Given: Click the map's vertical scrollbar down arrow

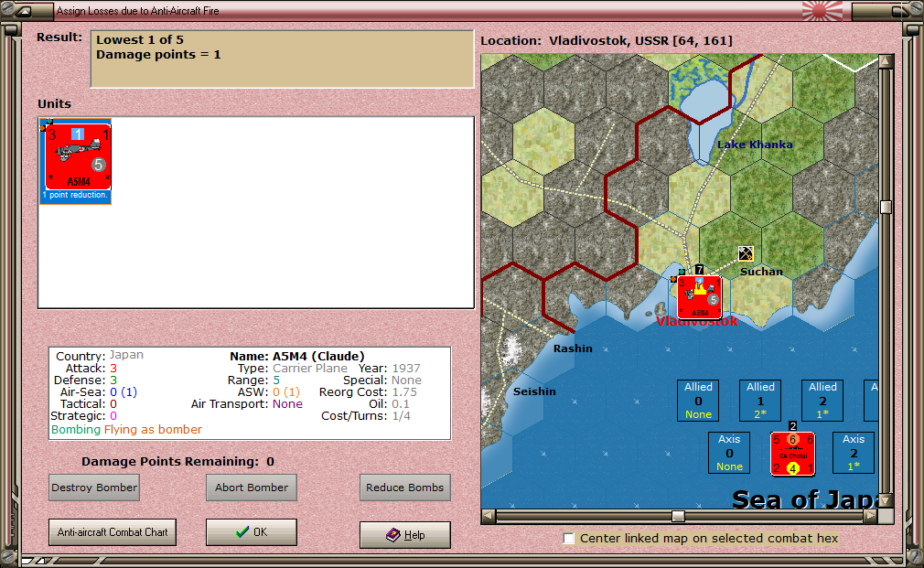Looking at the screenshot, I should click(885, 500).
